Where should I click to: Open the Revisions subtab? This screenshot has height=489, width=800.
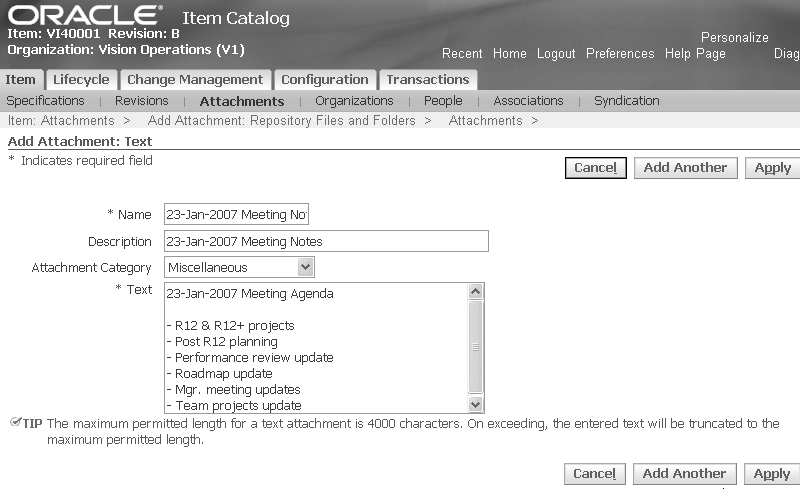[141, 101]
